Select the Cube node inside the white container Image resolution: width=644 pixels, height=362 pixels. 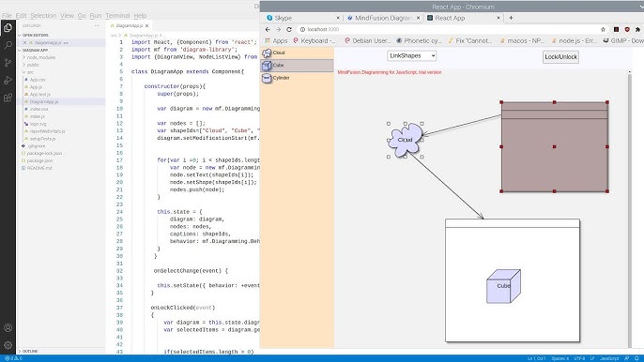click(x=503, y=286)
